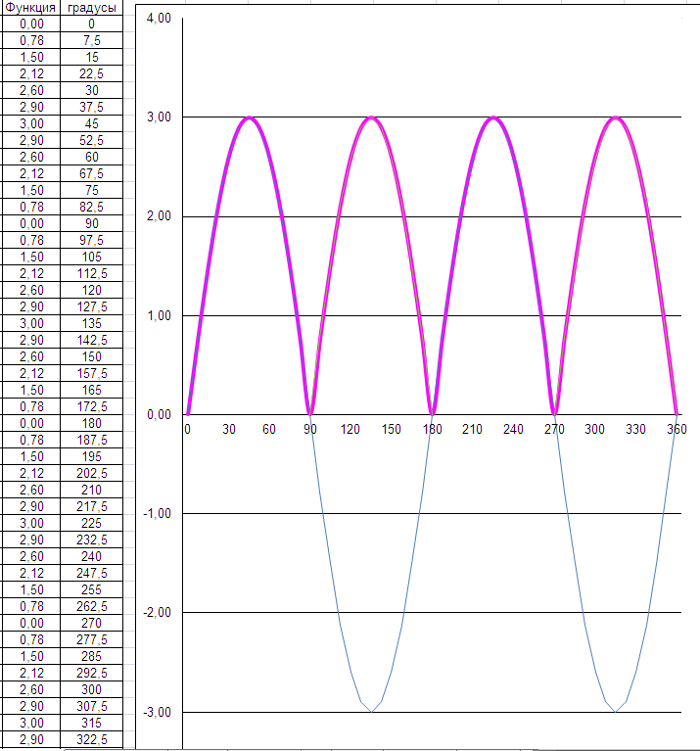Select the degrees cell showing 255
Screen dimensions: 700x751
(x=91, y=590)
